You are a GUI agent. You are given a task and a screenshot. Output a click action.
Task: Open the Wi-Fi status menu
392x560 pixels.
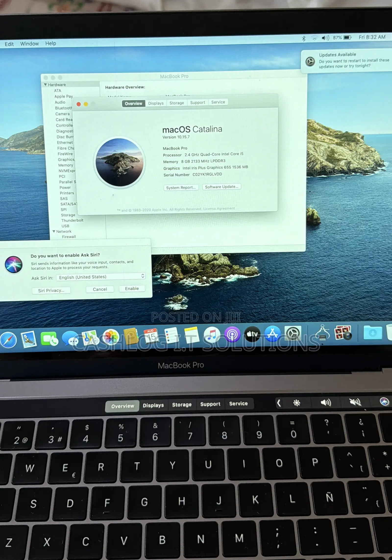point(314,38)
